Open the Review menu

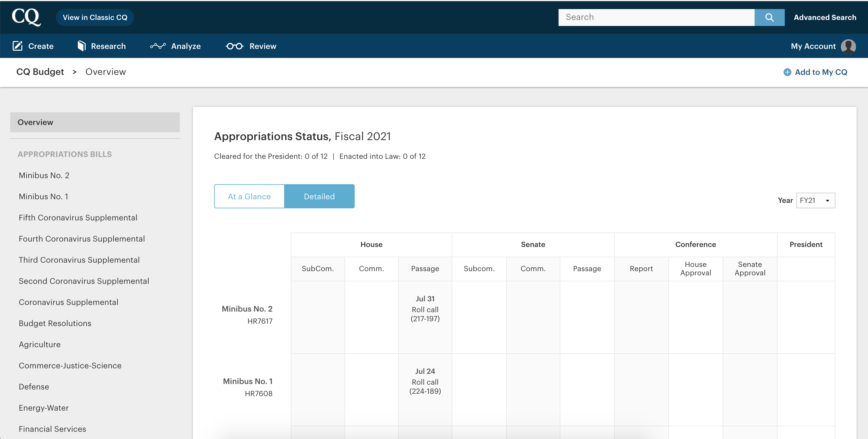click(251, 46)
